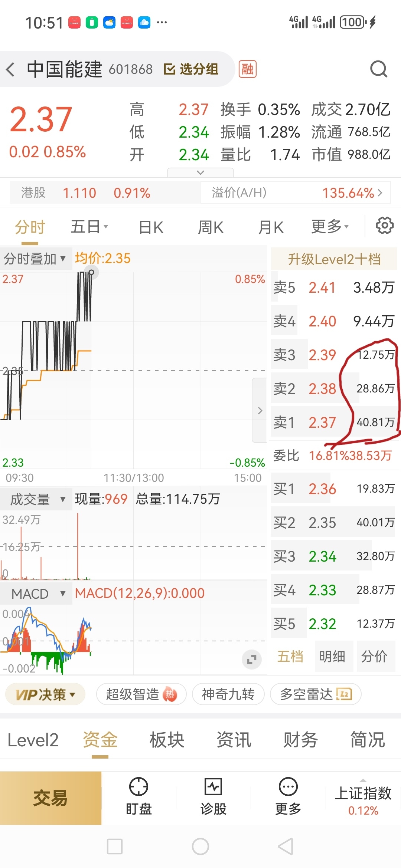Tap the 均价:2.35 label

(x=103, y=258)
